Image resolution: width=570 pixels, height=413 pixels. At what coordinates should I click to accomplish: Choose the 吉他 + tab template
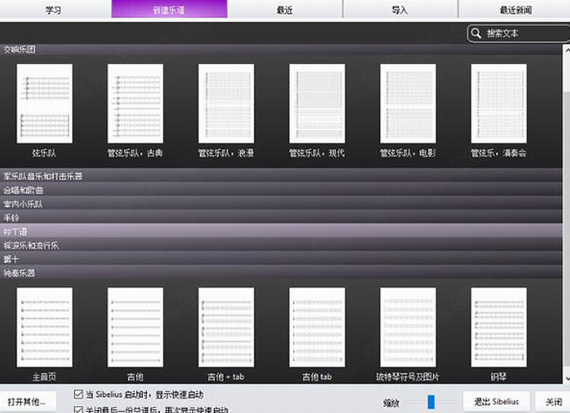tap(226, 327)
